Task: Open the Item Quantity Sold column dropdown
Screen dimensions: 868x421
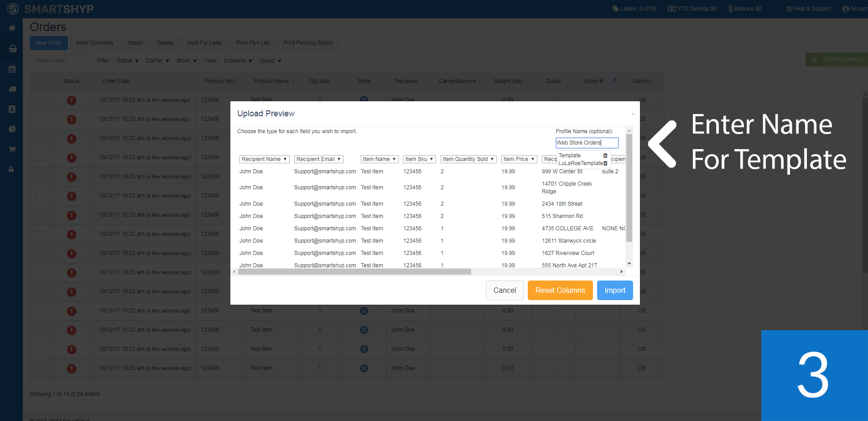Action: (468, 159)
